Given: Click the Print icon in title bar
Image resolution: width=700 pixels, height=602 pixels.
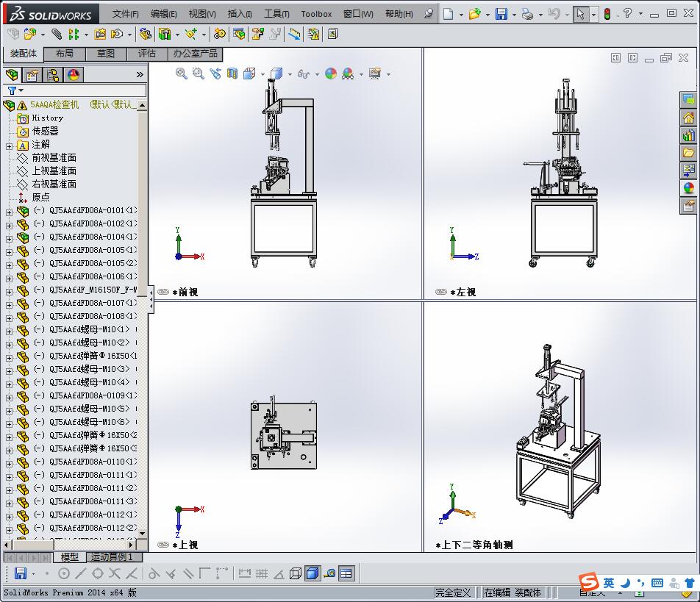Looking at the screenshot, I should [x=528, y=14].
